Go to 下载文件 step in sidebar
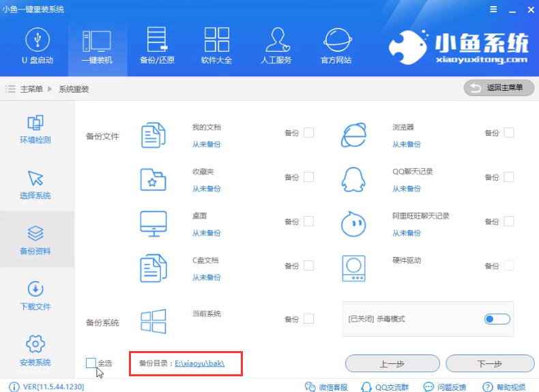 click(x=35, y=296)
